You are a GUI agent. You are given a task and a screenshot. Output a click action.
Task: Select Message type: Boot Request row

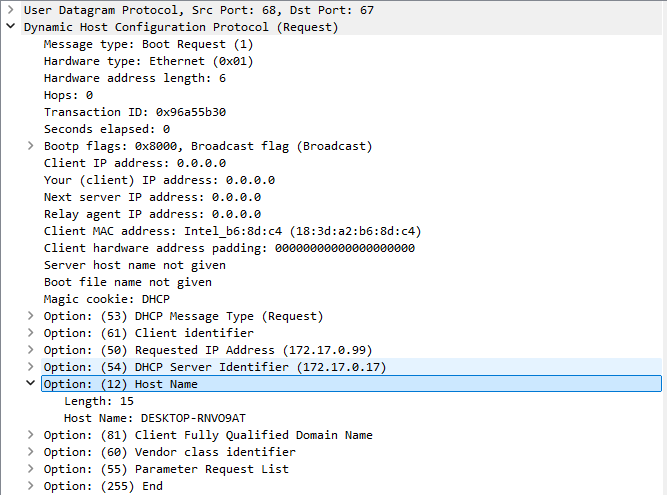point(352,44)
